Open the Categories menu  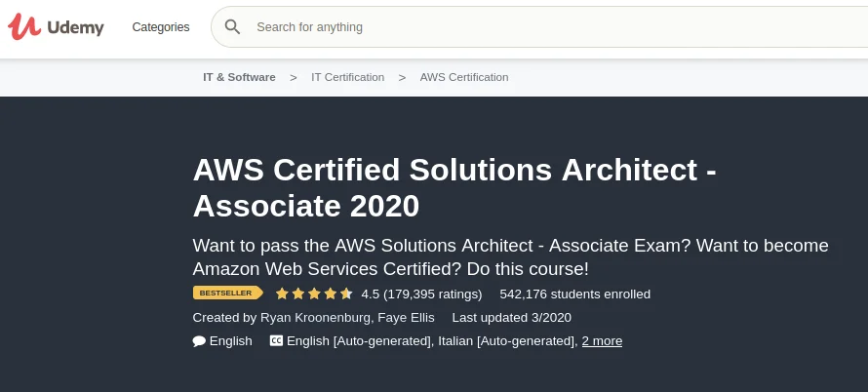pyautogui.click(x=161, y=27)
